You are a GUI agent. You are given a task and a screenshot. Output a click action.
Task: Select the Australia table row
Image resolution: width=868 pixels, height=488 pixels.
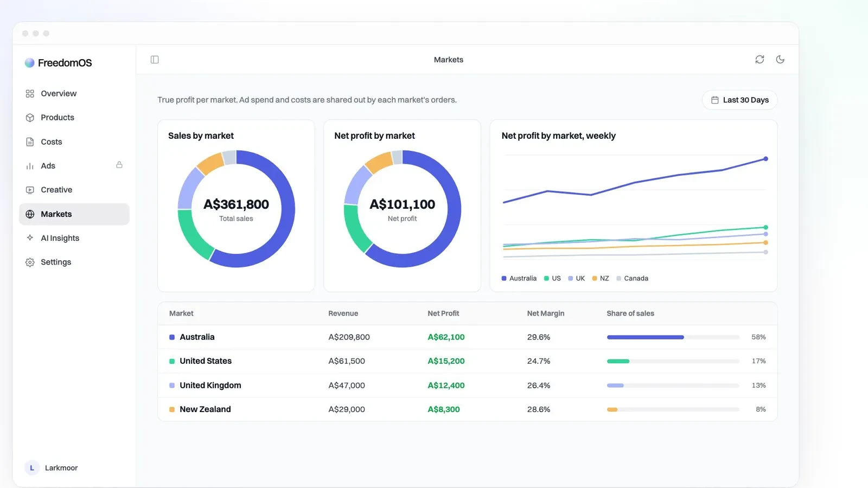click(x=467, y=337)
